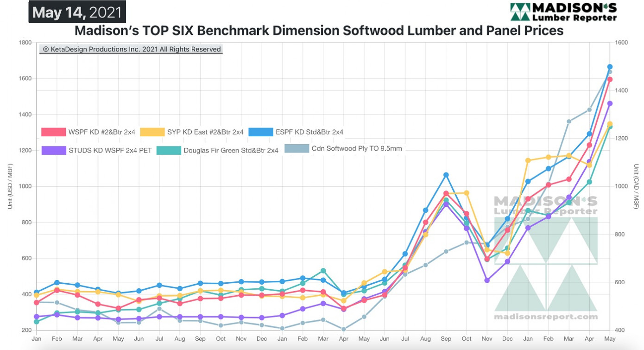Select the blue ESPF point at September 2020 peak
This screenshot has height=350, width=644.
click(x=446, y=175)
